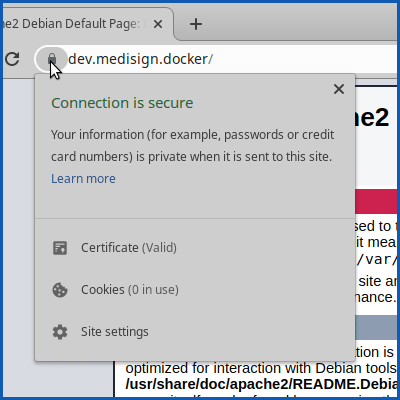The height and width of the screenshot is (400, 400).
Task: Click the certificate icon in the popup
Action: coord(60,248)
